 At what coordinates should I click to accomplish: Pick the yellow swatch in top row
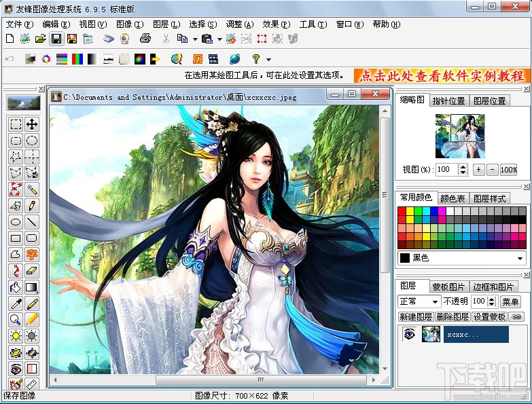[410, 211]
